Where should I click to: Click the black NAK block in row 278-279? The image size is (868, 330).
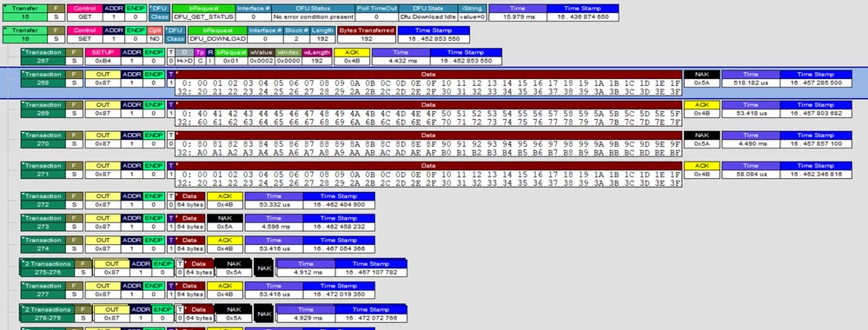pos(265,314)
